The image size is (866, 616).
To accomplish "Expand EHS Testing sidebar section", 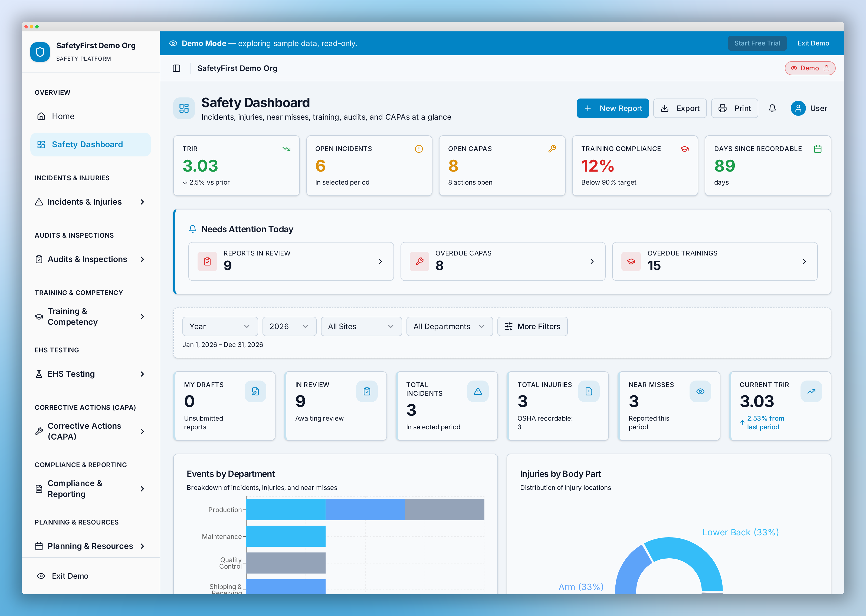I will click(90, 374).
